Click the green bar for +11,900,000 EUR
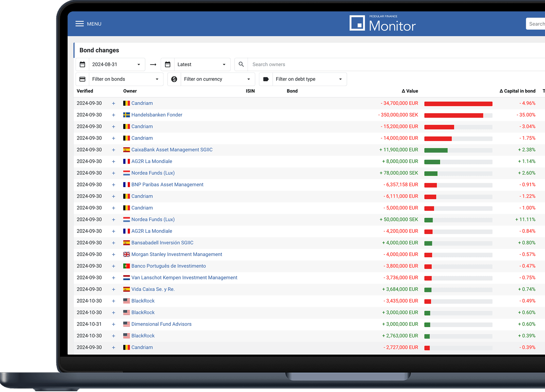The height and width of the screenshot is (392, 545). tap(436, 150)
